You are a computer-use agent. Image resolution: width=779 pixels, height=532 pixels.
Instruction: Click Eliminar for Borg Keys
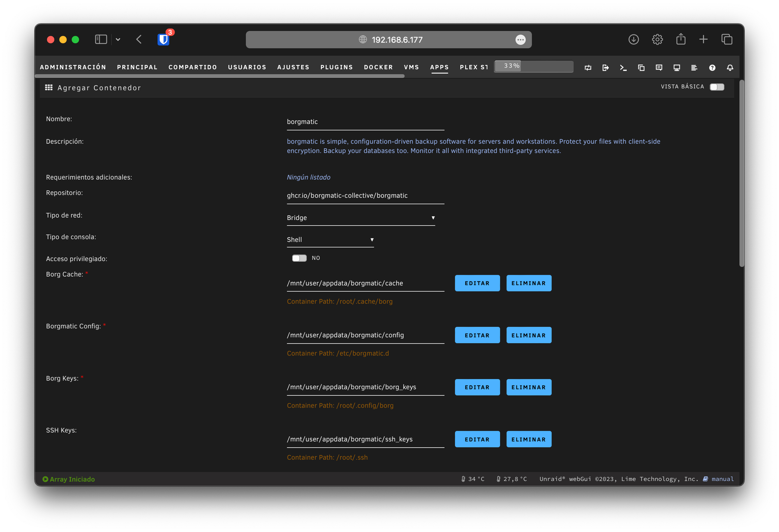(x=529, y=387)
